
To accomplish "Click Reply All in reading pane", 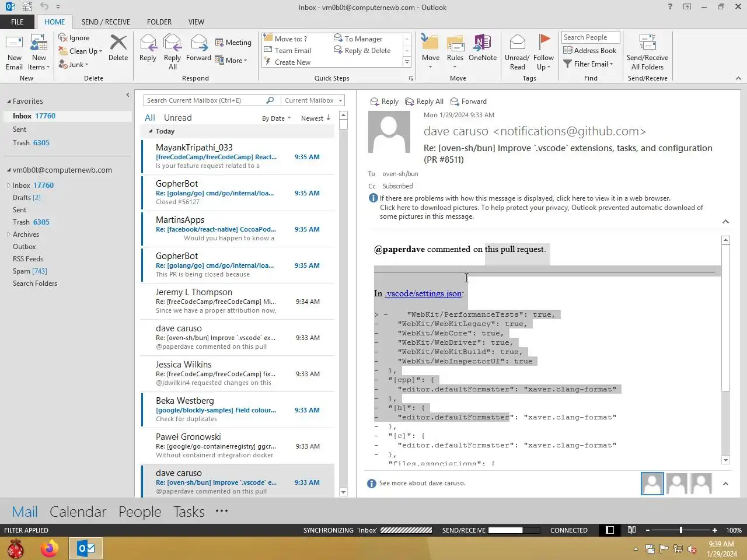I will 424,101.
